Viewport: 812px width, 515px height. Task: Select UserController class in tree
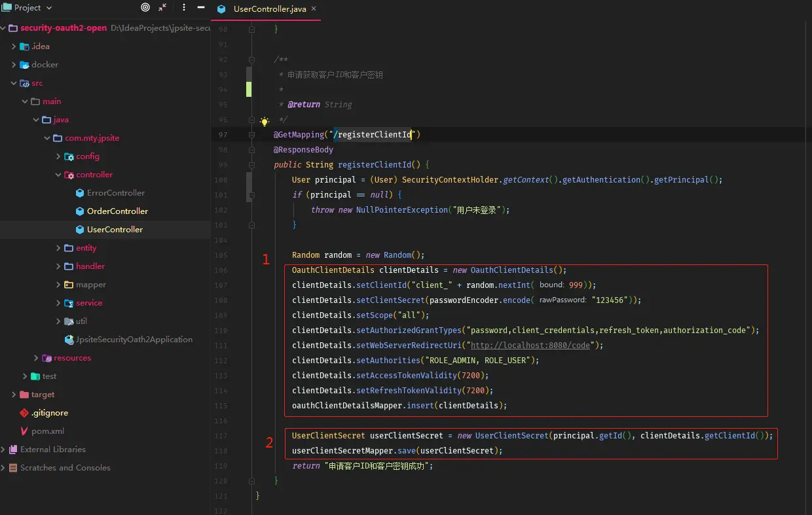coord(115,230)
